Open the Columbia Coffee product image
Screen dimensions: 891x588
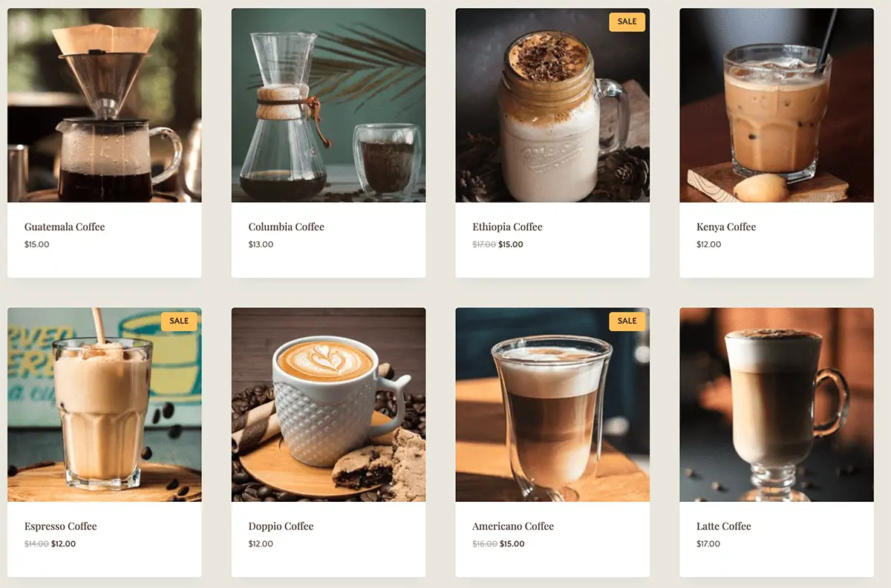point(329,105)
